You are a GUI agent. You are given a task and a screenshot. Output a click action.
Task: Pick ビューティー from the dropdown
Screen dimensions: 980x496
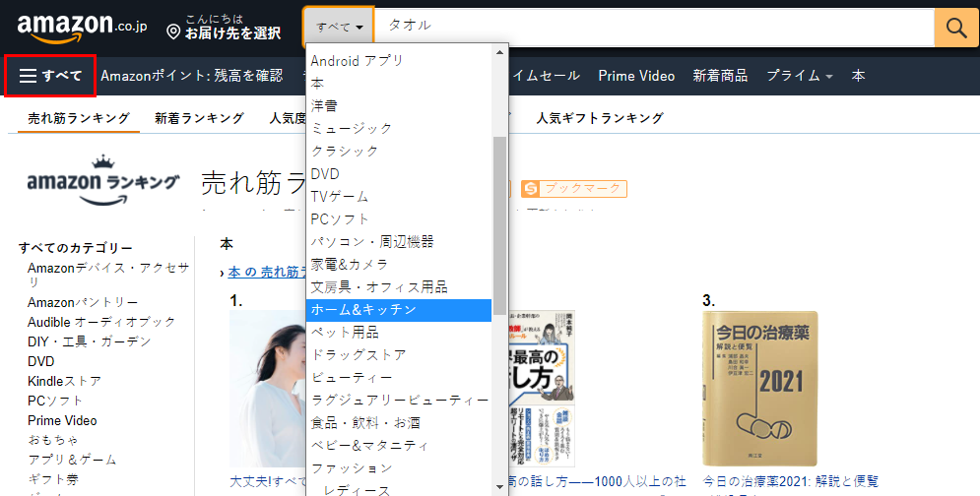399,377
